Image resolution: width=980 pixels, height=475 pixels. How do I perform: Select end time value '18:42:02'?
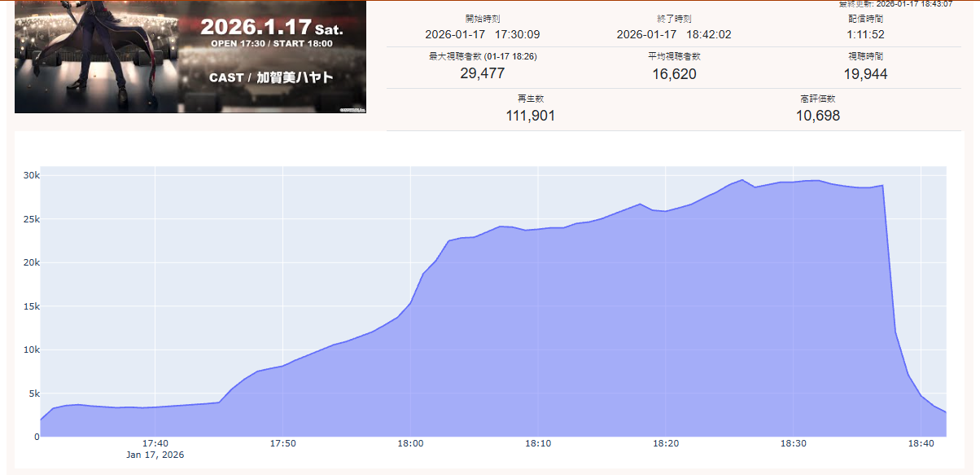pos(709,34)
